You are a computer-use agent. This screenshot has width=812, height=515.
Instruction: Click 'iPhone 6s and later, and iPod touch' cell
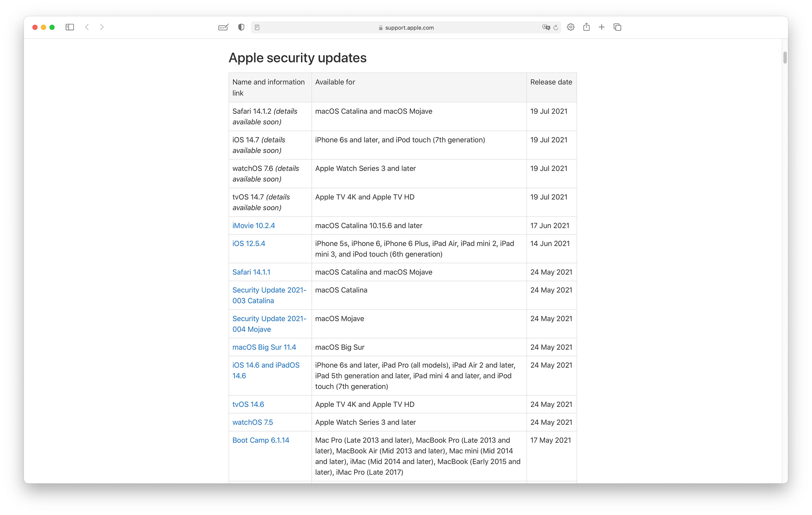pos(419,145)
